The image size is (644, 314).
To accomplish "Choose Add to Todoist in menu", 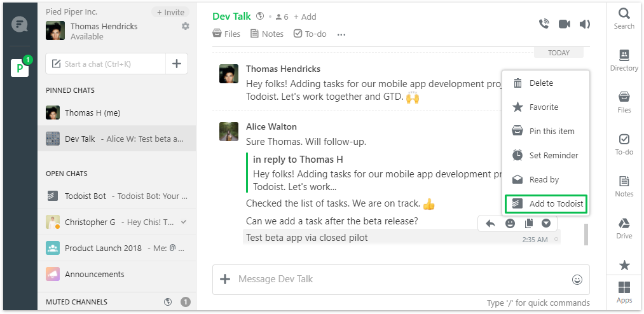I will point(546,204).
